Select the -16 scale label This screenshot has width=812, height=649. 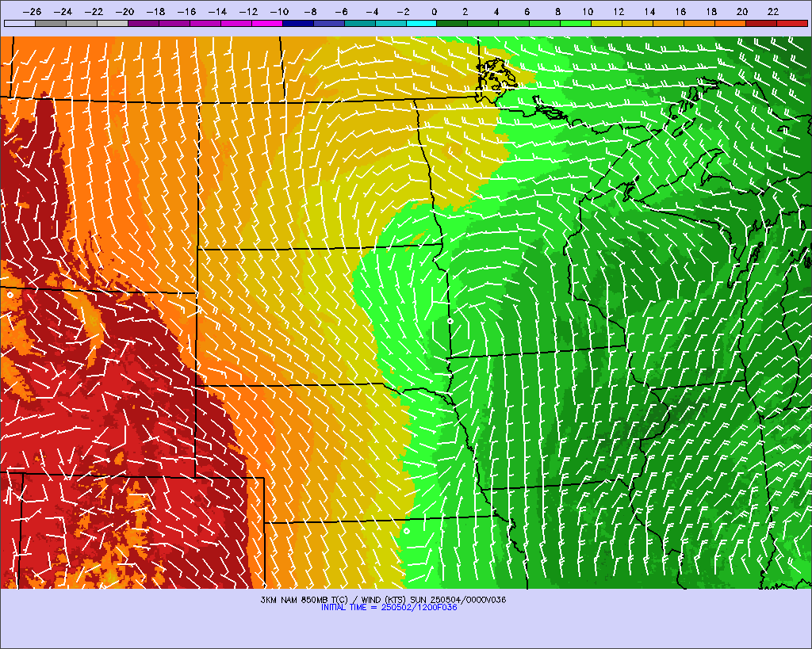186,12
